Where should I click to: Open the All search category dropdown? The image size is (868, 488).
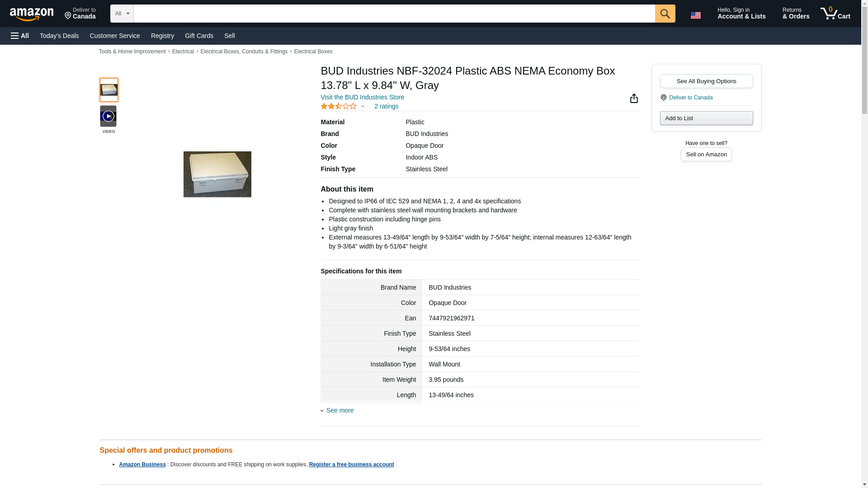coord(122,14)
